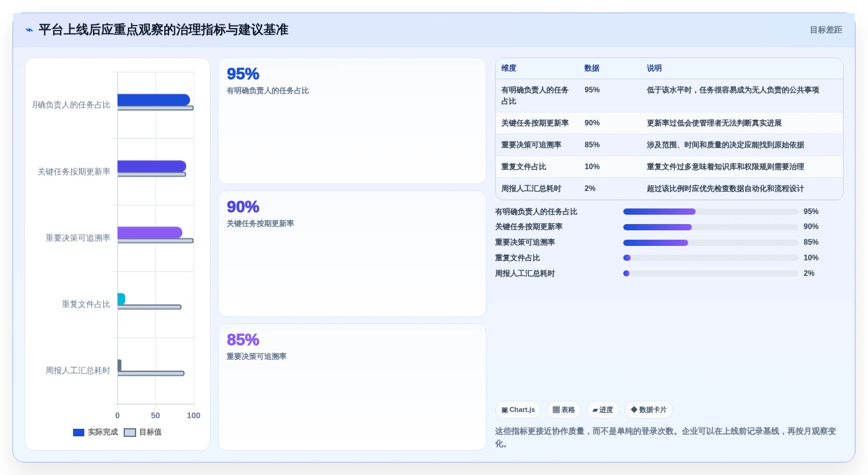Viewport: 868px width, 475px height.
Task: Click the progress bar for 关键任务按期更新率
Action: click(x=711, y=227)
